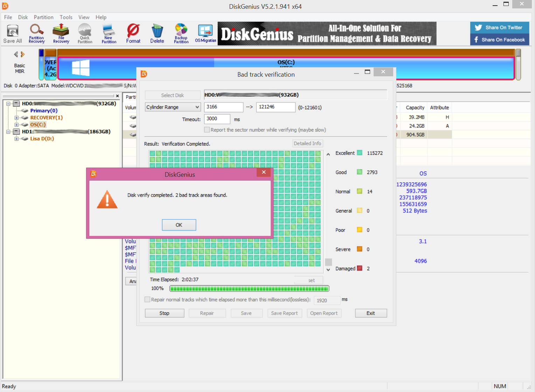The width and height of the screenshot is (535, 392).
Task: Click the scroll-up arrow of the track grid
Action: tap(328, 154)
